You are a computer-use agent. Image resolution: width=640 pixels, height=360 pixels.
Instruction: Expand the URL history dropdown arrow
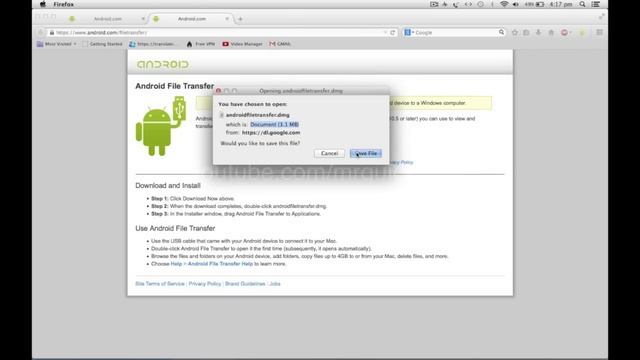coord(385,32)
